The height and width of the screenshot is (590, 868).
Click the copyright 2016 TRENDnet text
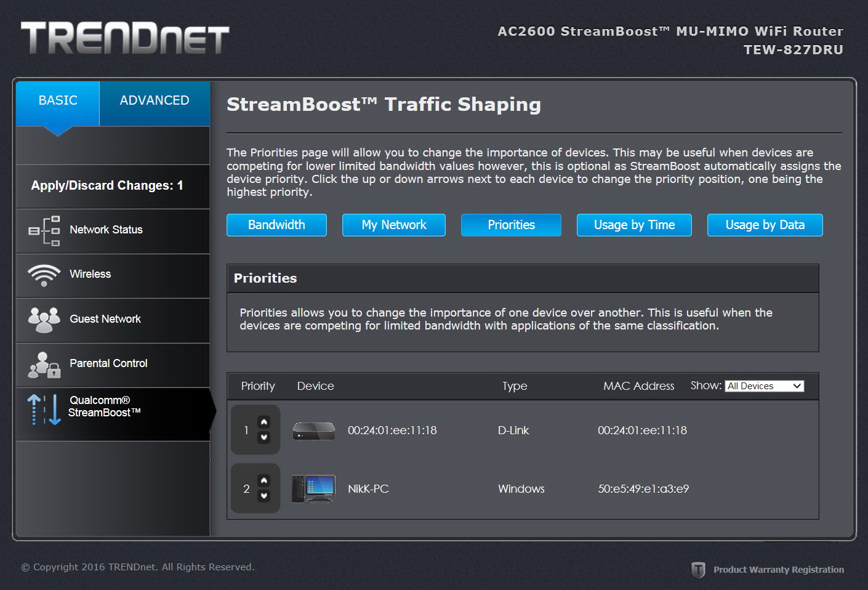point(138,567)
